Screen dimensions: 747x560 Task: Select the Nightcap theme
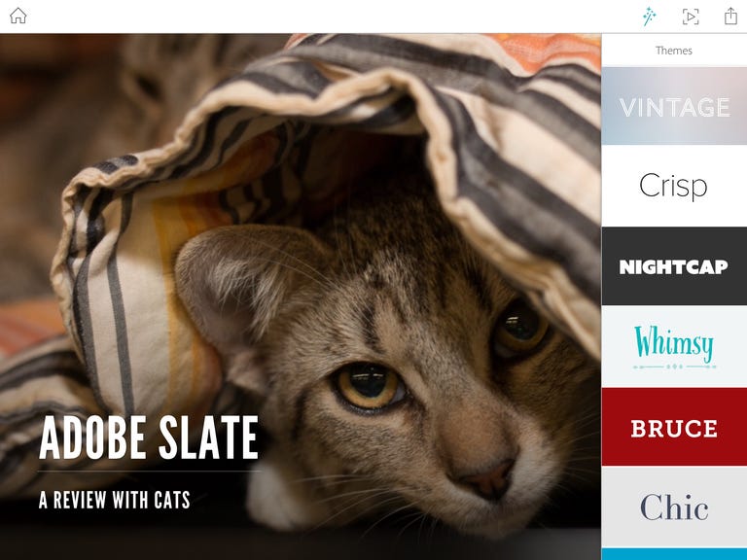pos(674,266)
